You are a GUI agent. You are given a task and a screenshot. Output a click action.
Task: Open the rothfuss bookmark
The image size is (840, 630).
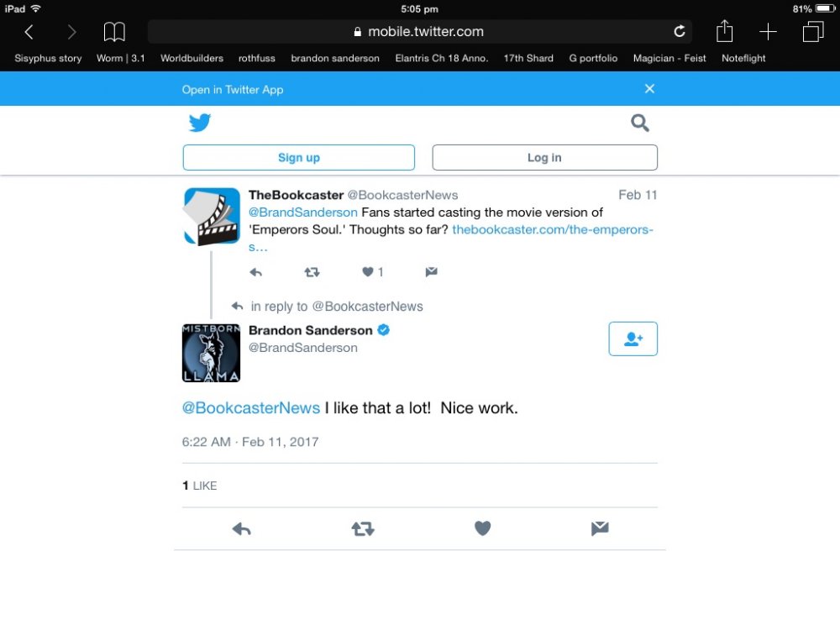coord(256,58)
